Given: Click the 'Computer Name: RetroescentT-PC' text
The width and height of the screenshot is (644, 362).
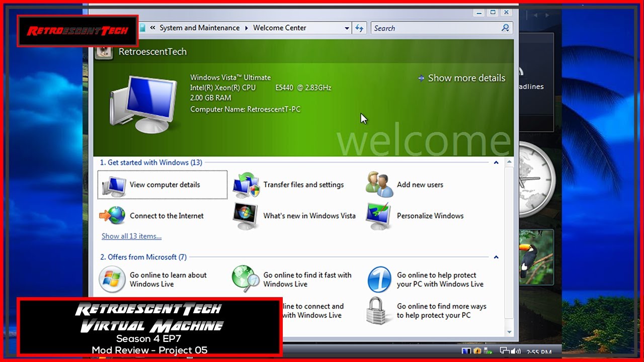Looking at the screenshot, I should coord(246,109).
